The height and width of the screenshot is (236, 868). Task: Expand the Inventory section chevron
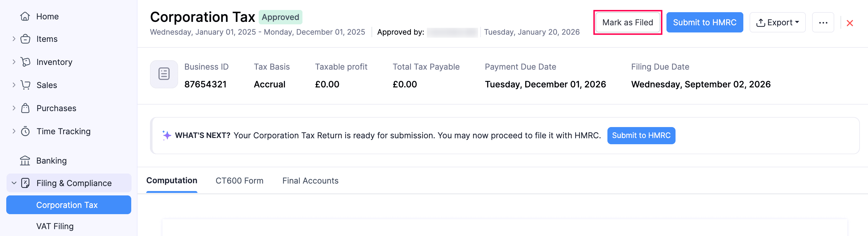14,61
